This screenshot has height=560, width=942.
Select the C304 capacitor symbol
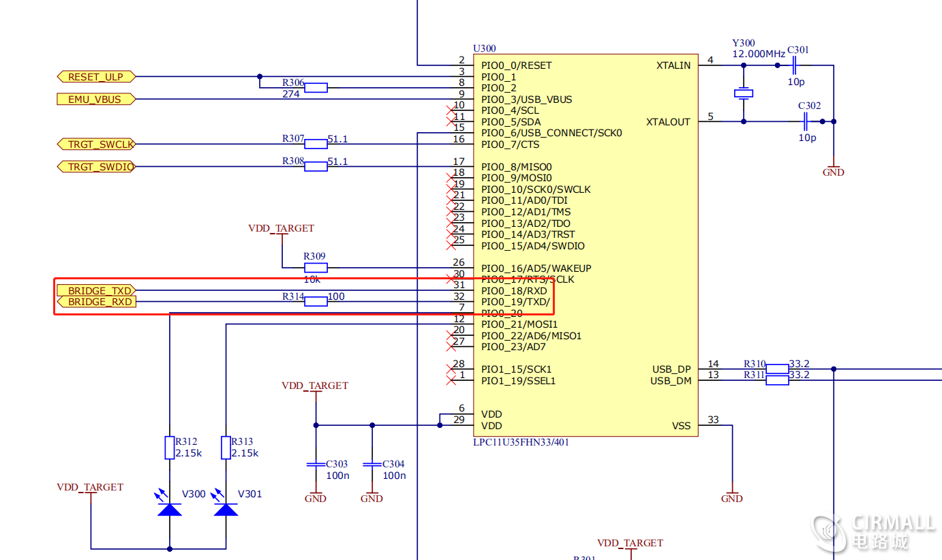pos(371,464)
